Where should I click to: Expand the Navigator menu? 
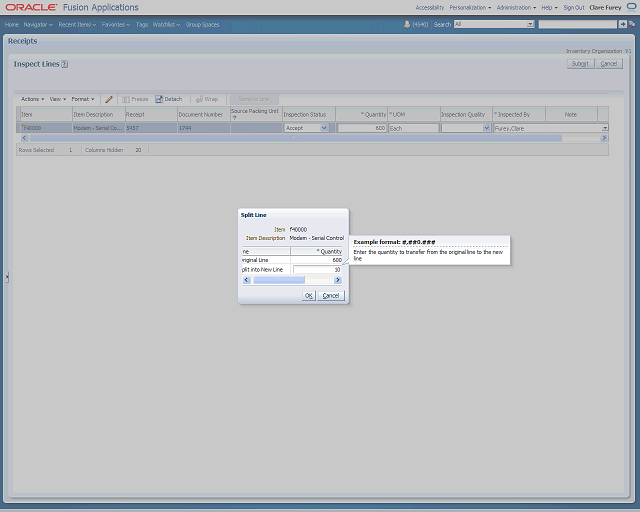[x=38, y=24]
